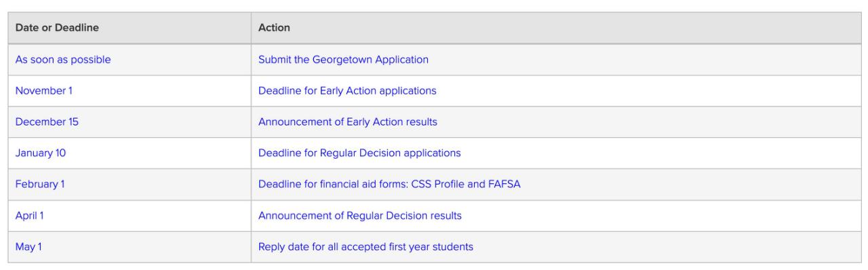Open "Announcement of Early Action results"

click(348, 122)
